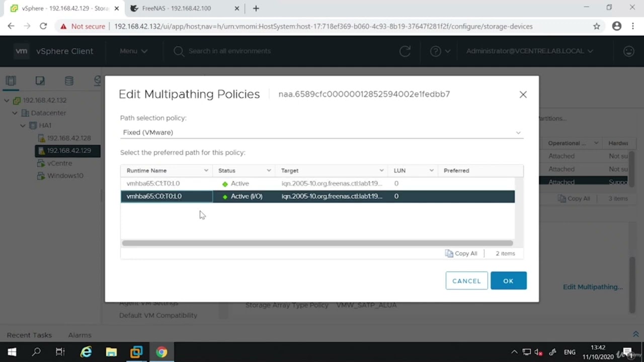Show hidden system tray icons

[x=514, y=352]
